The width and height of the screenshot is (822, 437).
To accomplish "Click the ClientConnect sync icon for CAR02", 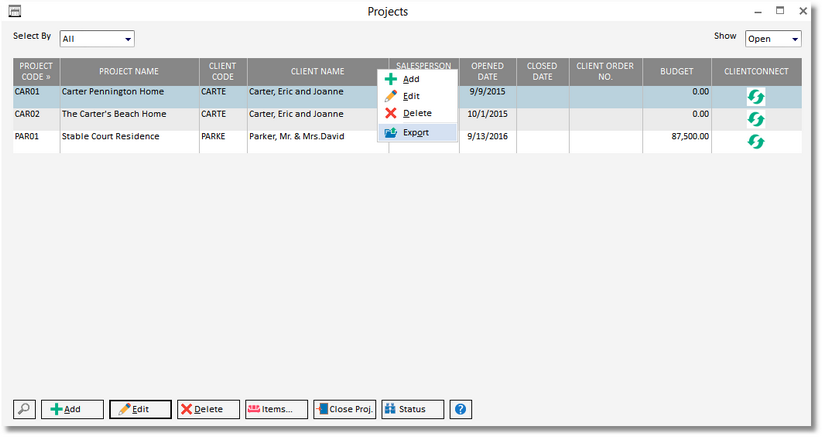I will (755, 119).
